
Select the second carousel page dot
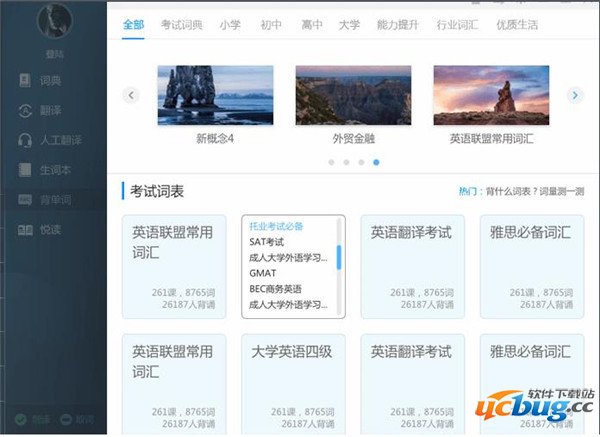tap(346, 162)
